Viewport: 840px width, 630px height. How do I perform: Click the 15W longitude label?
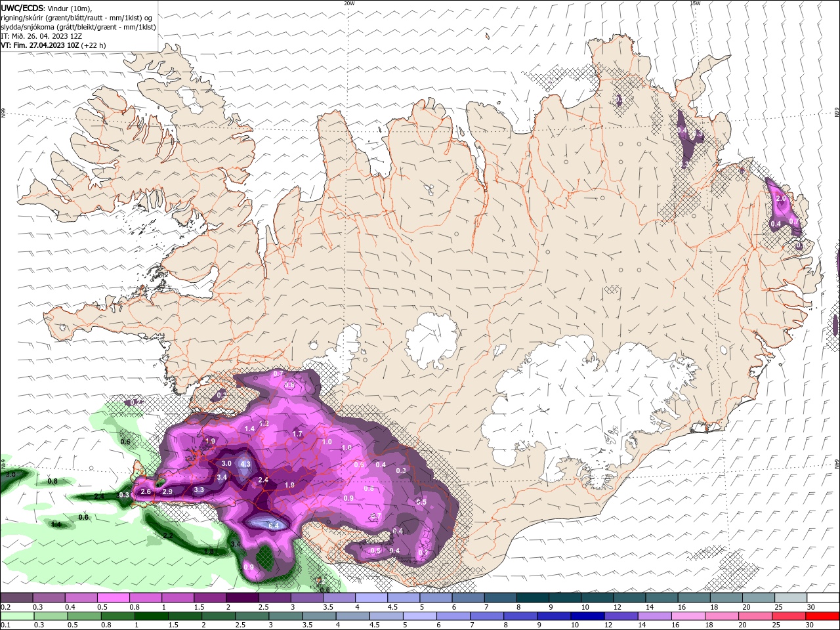tap(695, 3)
